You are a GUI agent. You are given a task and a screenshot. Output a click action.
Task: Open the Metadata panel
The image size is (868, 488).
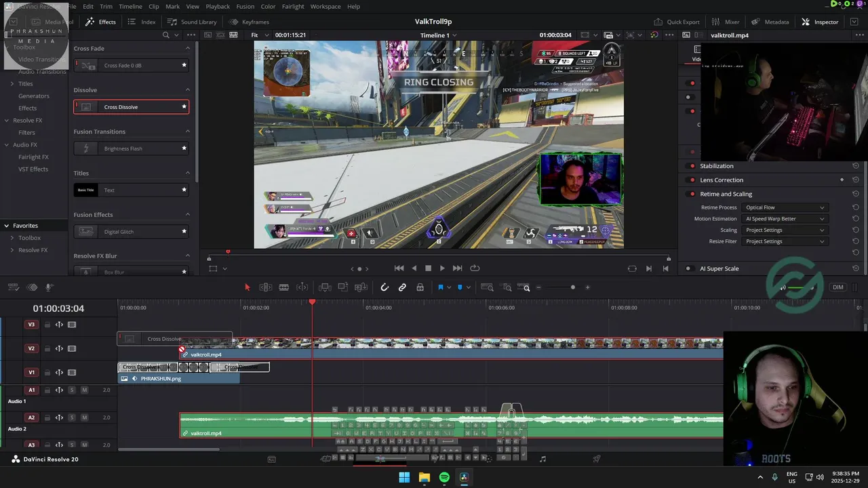click(770, 22)
